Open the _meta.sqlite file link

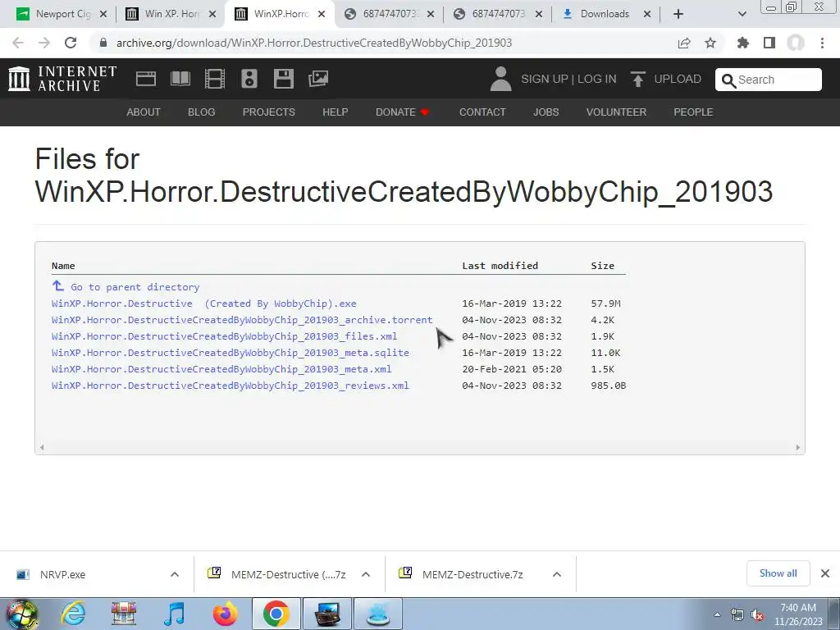[231, 353]
